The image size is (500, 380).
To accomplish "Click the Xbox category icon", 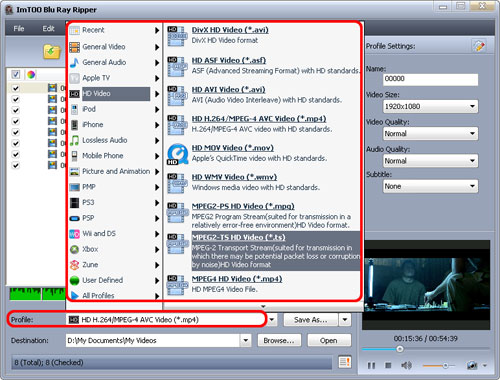I will coord(74,249).
